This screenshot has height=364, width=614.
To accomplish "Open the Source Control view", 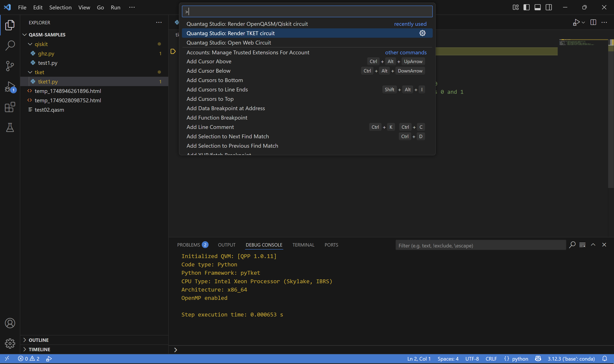I will [10, 66].
